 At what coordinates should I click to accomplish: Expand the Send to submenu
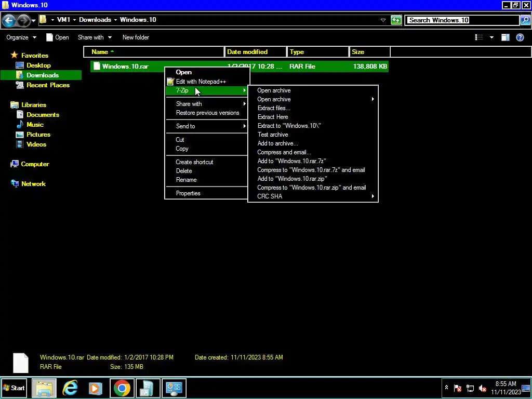[207, 126]
